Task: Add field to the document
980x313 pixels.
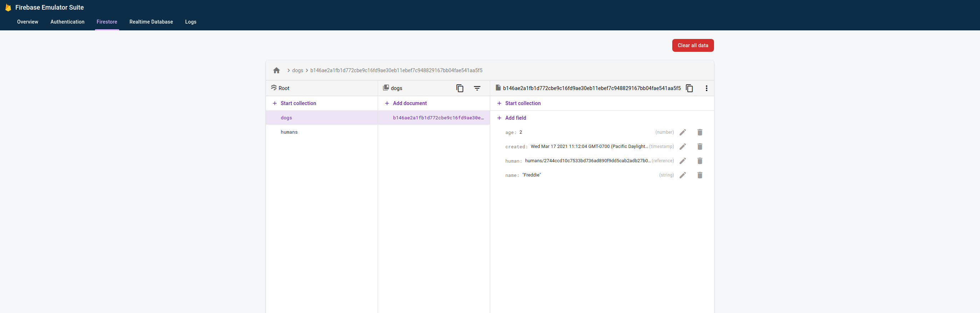Action: pyautogui.click(x=512, y=118)
